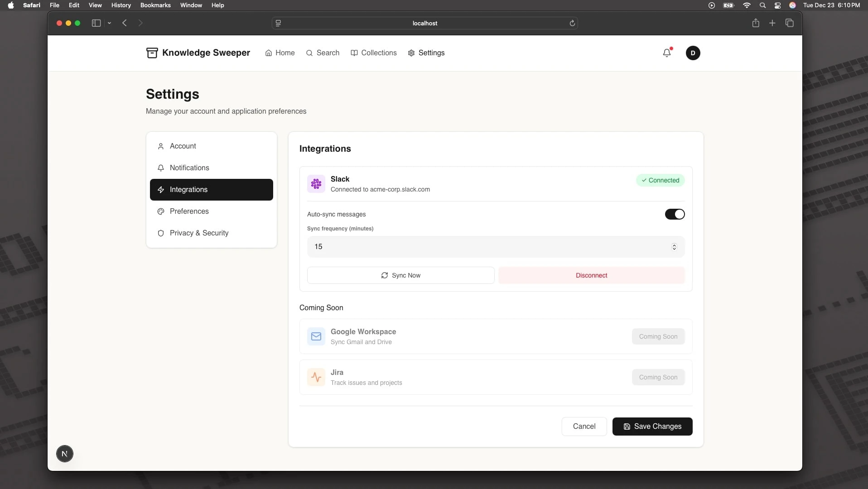The height and width of the screenshot is (489, 868).
Task: Click the localhost address bar
Action: pos(425,23)
